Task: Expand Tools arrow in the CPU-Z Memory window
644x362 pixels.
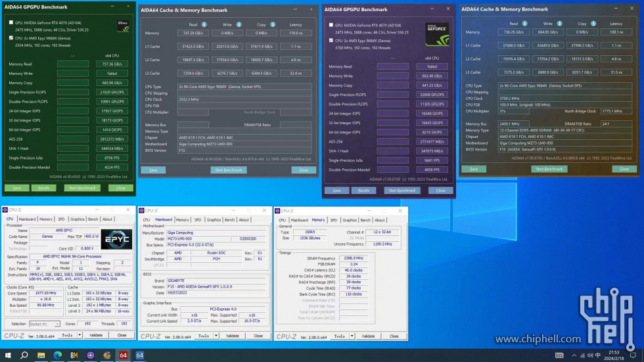Action: pyautogui.click(x=352, y=336)
